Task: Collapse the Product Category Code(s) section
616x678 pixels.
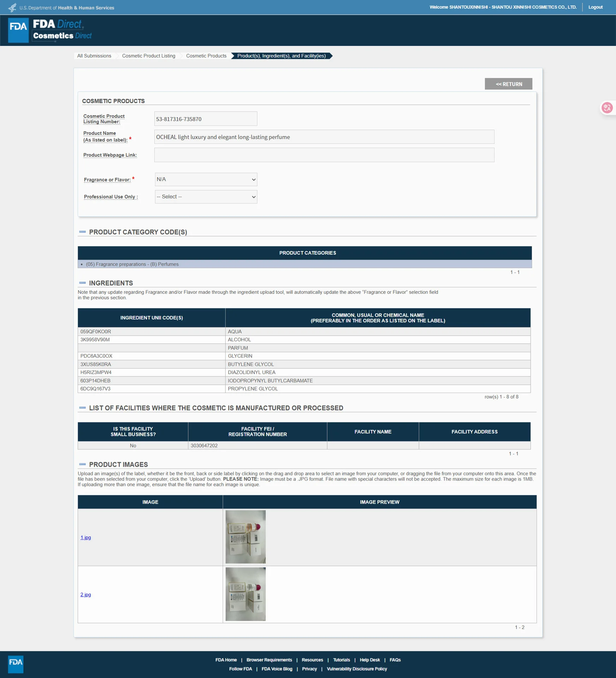Action: (83, 232)
